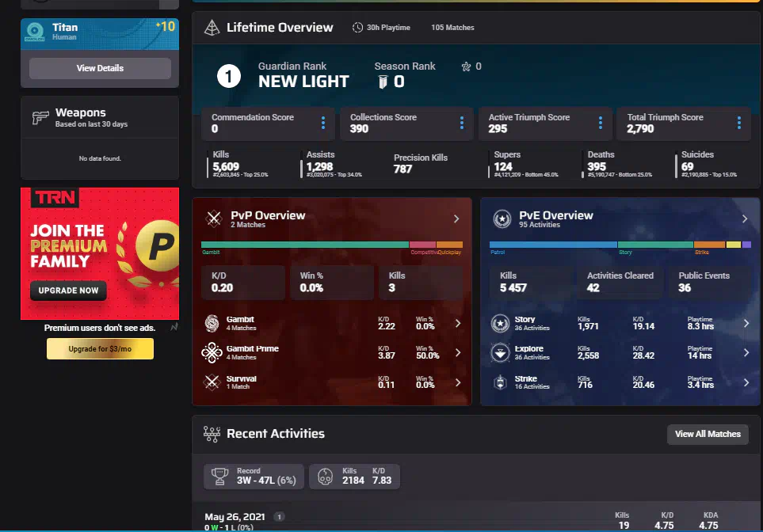The image size is (763, 532).
Task: Click the Explore activity icon
Action: pos(500,352)
